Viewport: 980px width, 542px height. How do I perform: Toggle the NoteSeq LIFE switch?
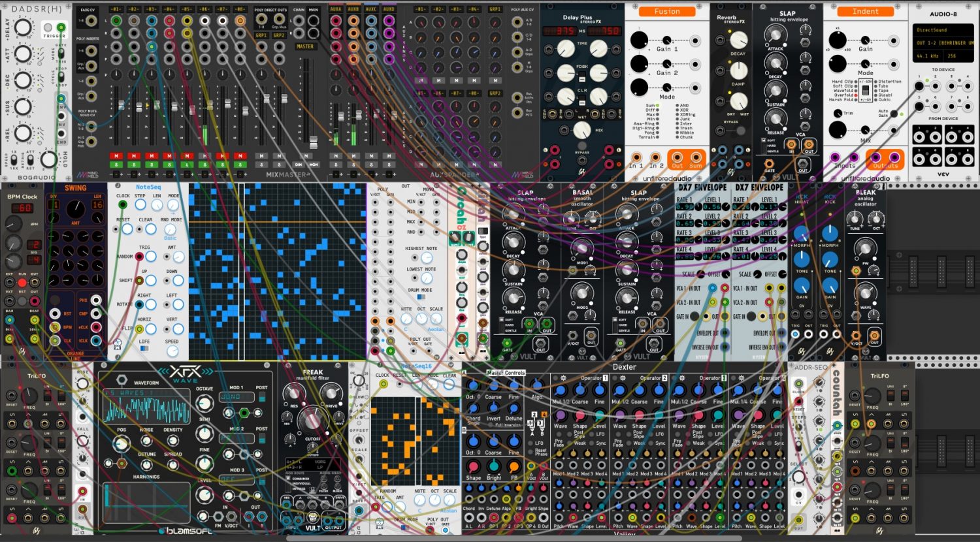144,349
